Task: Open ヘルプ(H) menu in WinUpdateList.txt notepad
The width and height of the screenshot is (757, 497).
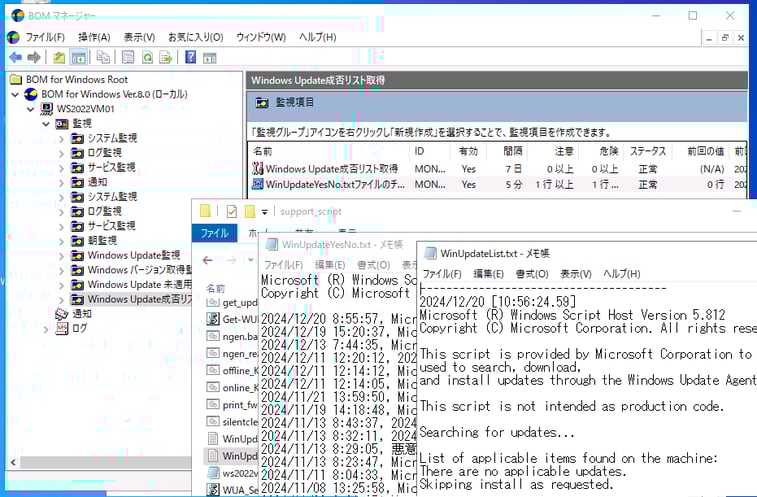Action: coord(621,274)
